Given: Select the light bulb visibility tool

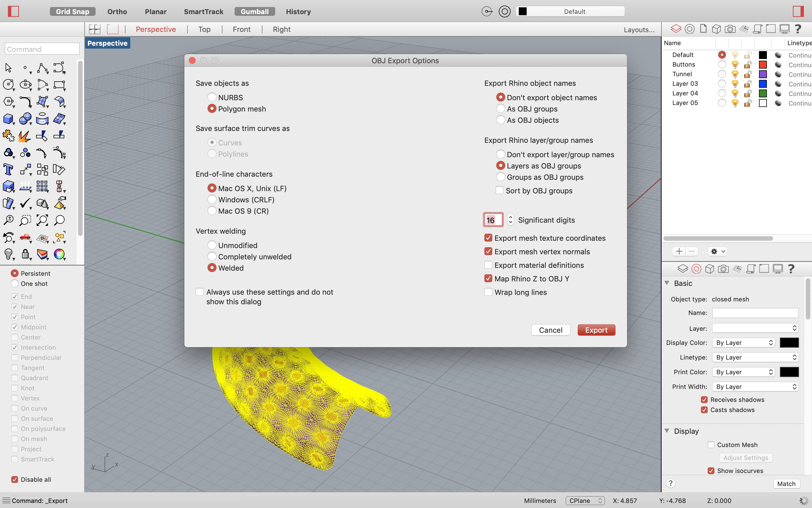Looking at the screenshot, I should click(8, 254).
